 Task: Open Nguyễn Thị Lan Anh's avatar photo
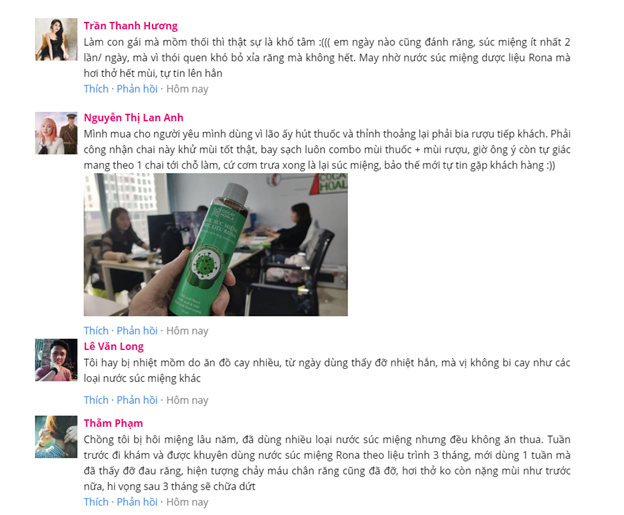click(56, 133)
